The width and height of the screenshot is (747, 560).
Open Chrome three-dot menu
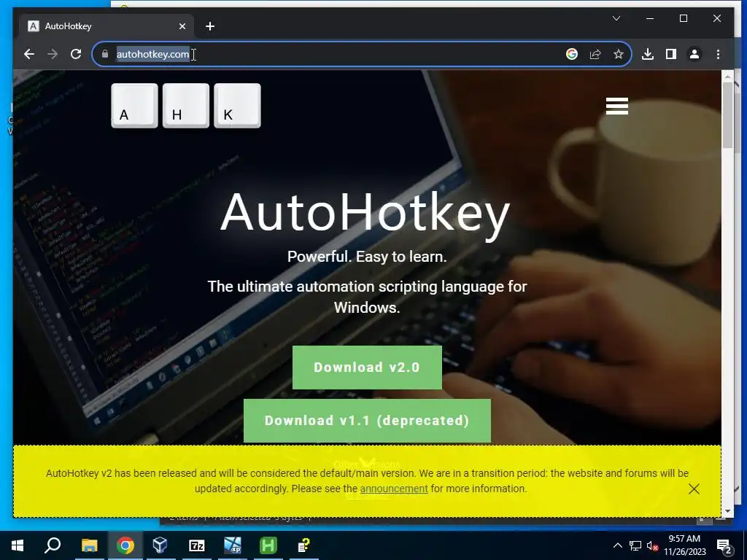point(718,54)
